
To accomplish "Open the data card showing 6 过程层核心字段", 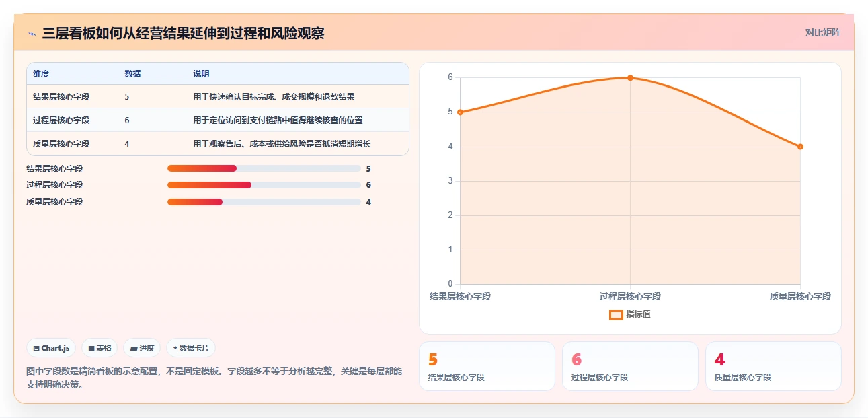I will click(x=630, y=366).
